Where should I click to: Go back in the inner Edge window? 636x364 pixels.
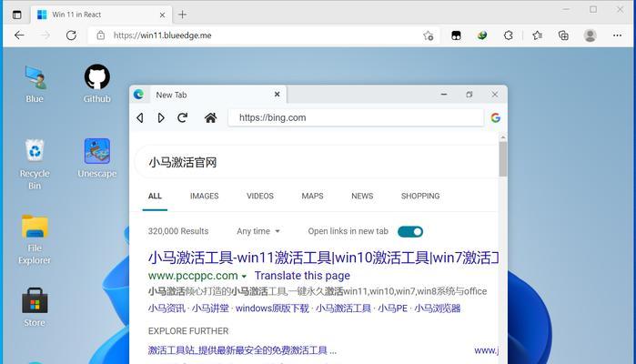pyautogui.click(x=140, y=117)
